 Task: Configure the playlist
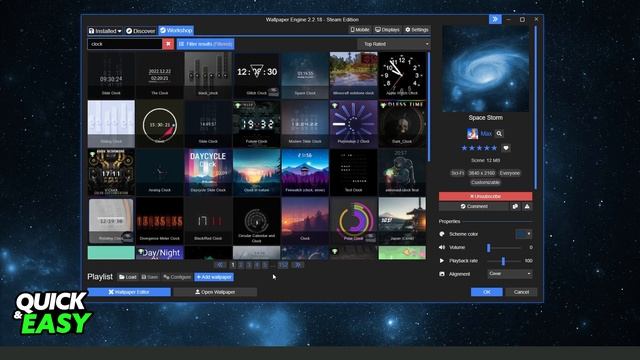pyautogui.click(x=177, y=277)
